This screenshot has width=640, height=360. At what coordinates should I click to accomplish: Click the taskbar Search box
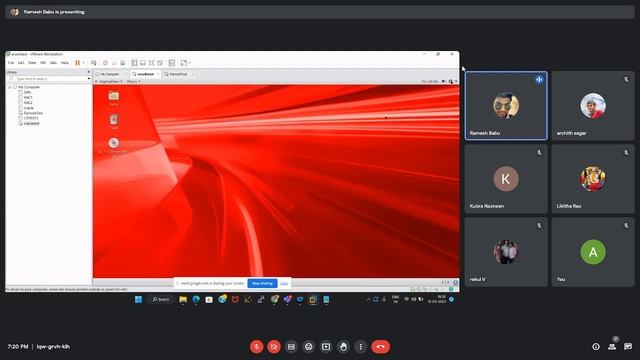tap(161, 300)
